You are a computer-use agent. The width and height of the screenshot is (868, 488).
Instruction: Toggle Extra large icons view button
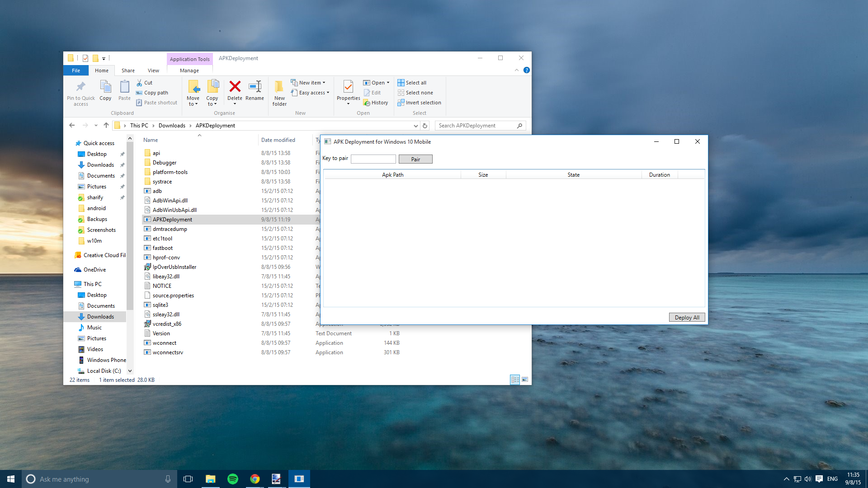click(524, 380)
